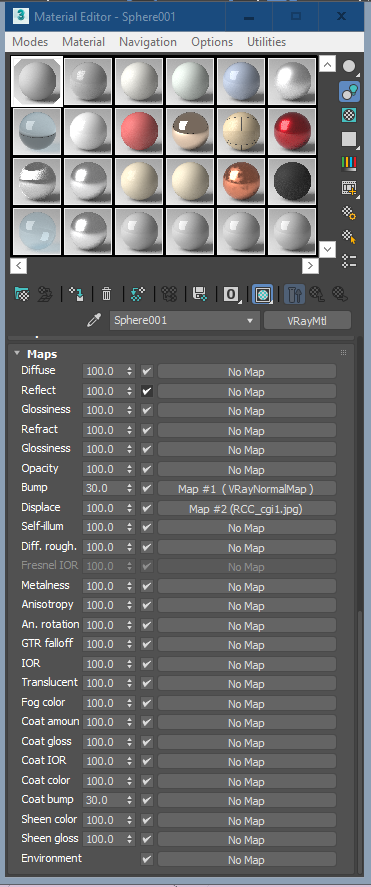The height and width of the screenshot is (887, 371).
Task: Open Material ID Channel flyout
Action: 232,294
